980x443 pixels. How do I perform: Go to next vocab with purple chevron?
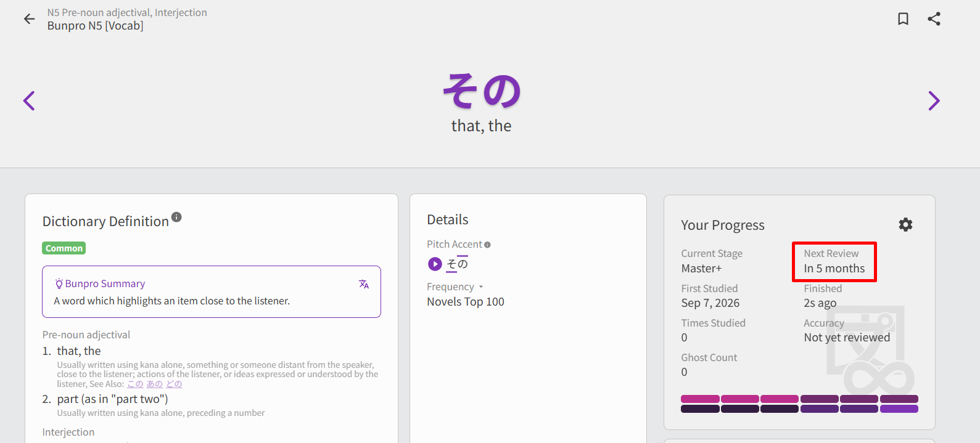934,100
